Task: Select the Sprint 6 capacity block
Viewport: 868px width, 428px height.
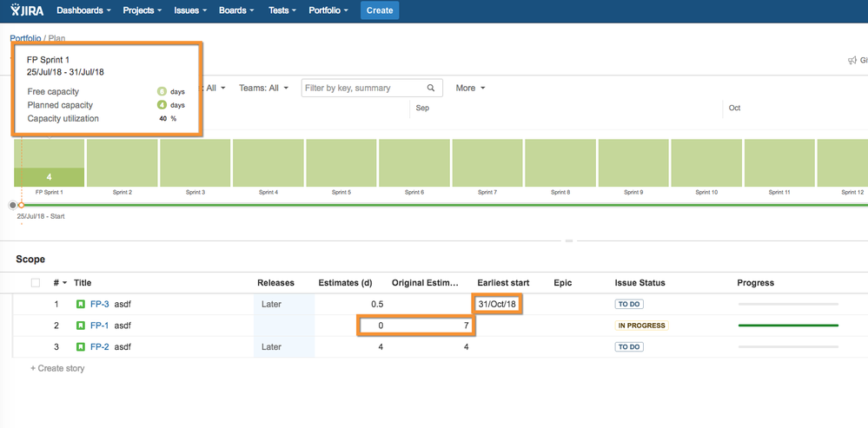Action: coord(414,162)
